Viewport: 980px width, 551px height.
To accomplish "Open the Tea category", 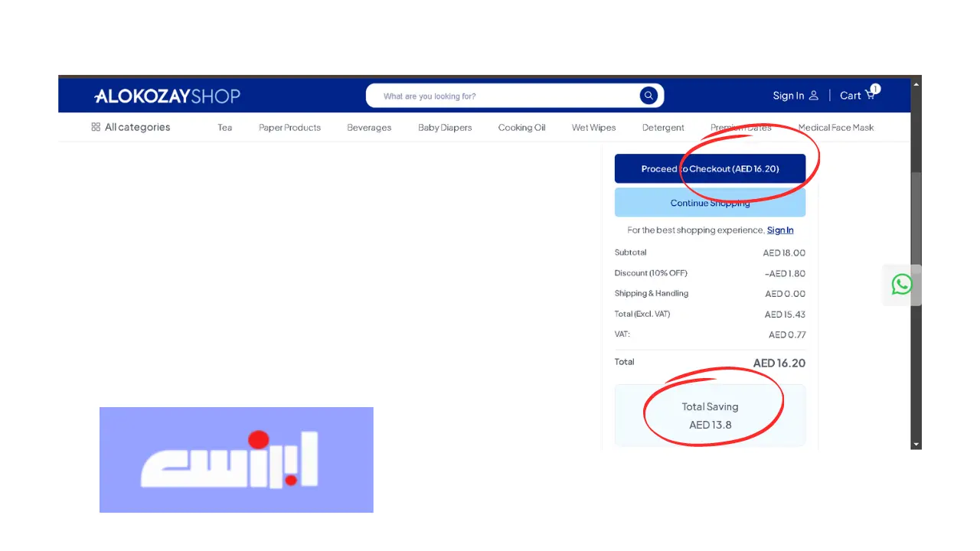I will click(224, 128).
